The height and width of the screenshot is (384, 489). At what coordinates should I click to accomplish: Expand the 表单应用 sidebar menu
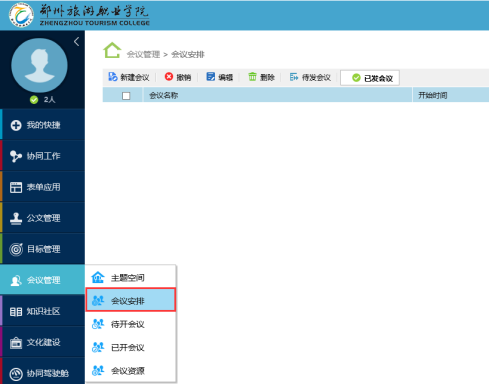(x=42, y=187)
